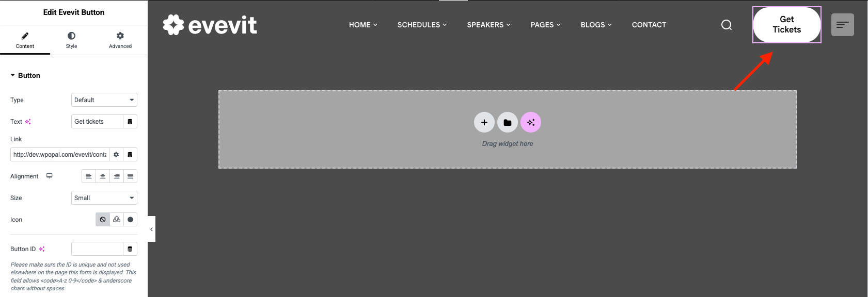
Task: Click the link URL input field
Action: (60, 155)
